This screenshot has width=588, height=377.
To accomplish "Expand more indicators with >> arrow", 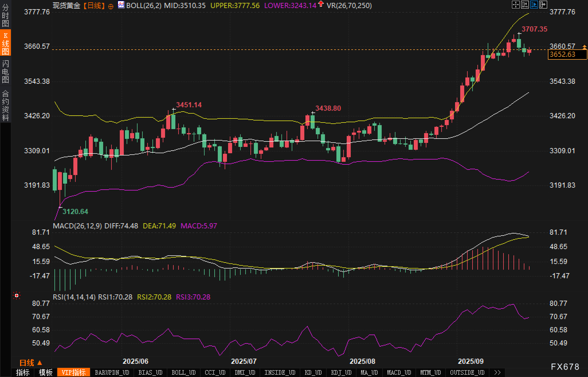I will click(x=497, y=372).
